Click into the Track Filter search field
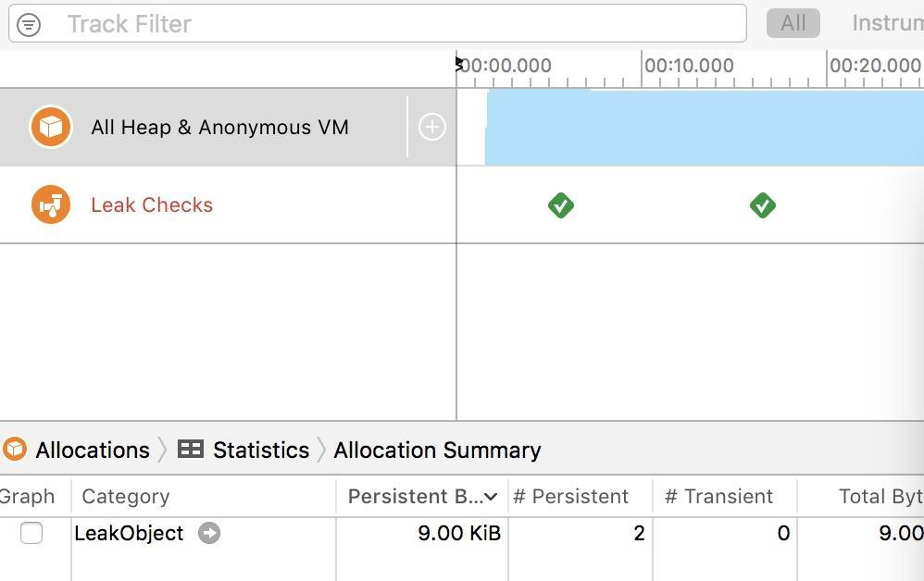The image size is (924, 581). 398,24
